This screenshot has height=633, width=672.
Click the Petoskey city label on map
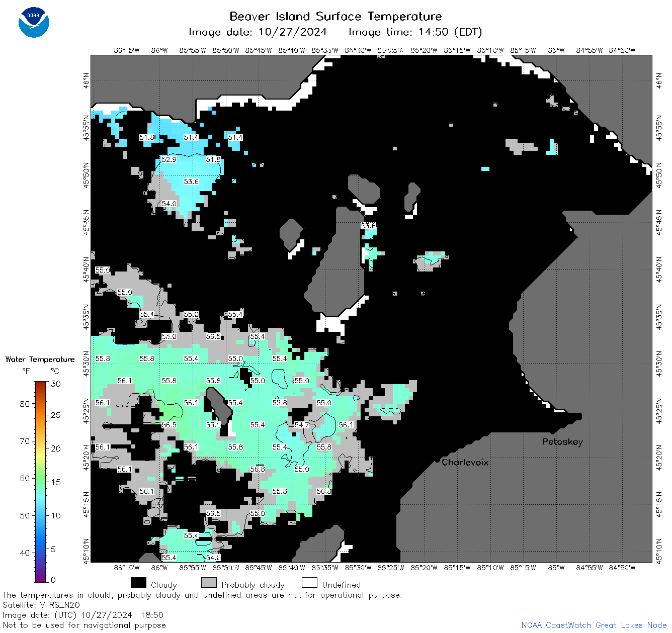coord(562,442)
